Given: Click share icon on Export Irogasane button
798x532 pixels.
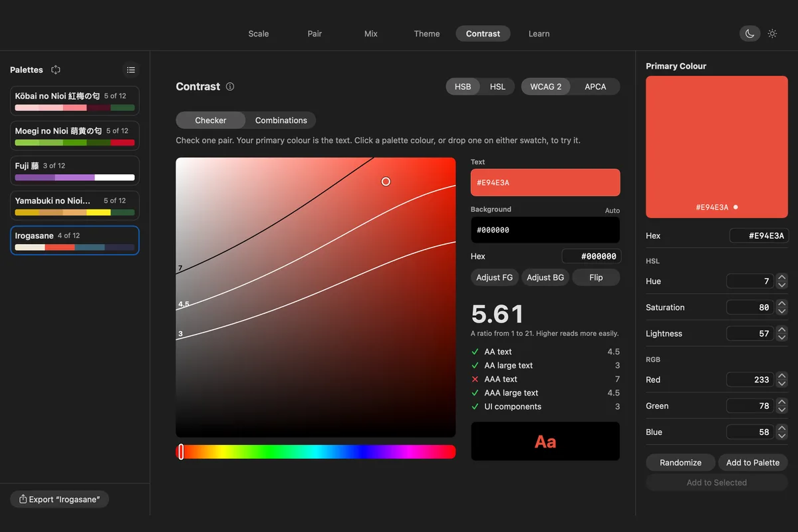Looking at the screenshot, I should [23, 499].
